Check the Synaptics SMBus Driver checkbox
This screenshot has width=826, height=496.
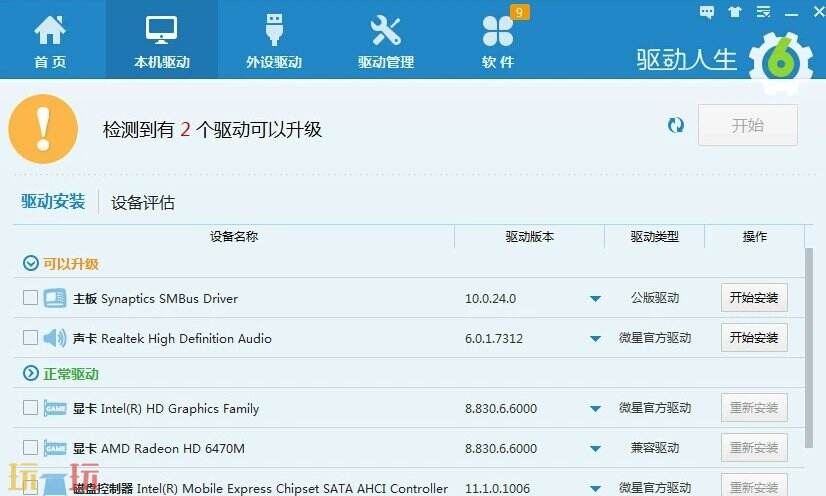[31, 298]
